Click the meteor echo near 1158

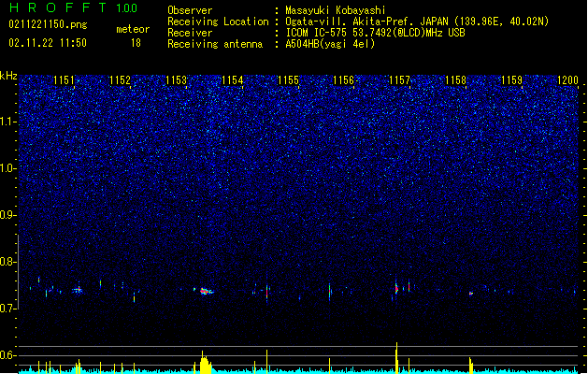pyautogui.click(x=470, y=294)
